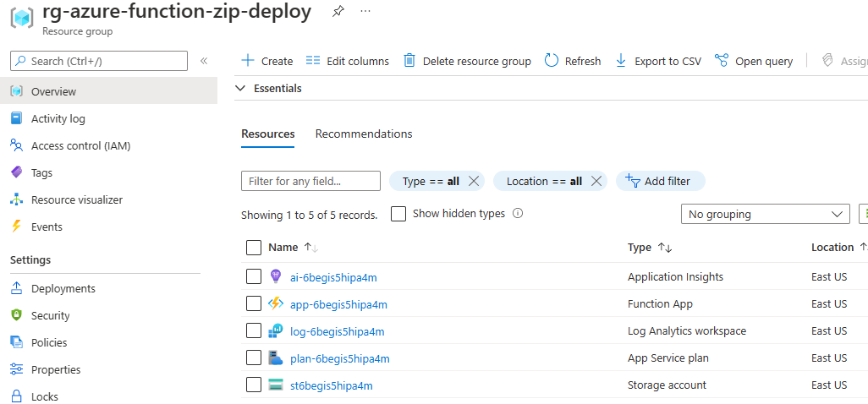Click the Application Insights lightbulb icon

(x=275, y=276)
